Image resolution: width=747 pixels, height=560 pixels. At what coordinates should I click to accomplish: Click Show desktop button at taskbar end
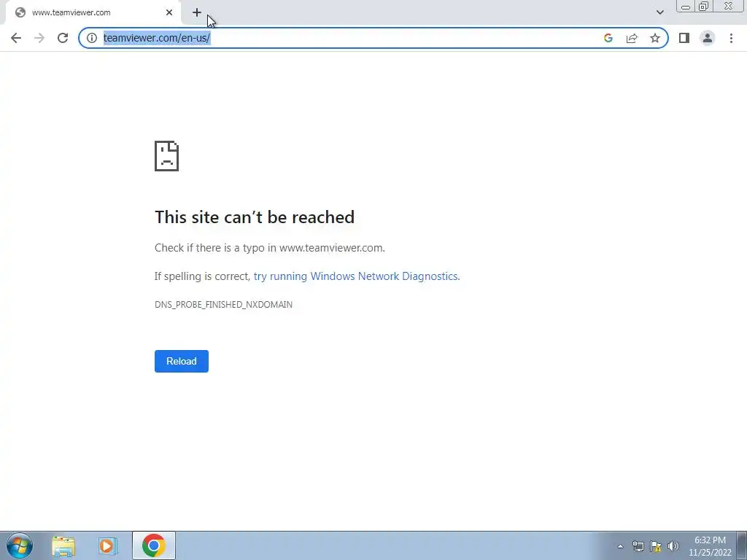[742, 545]
